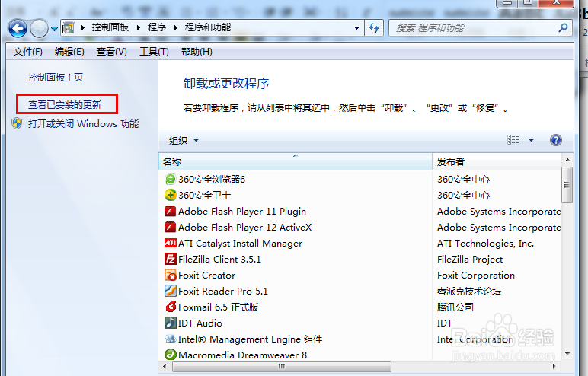Select the FileZilla Client 3.5.1 icon

171,259
